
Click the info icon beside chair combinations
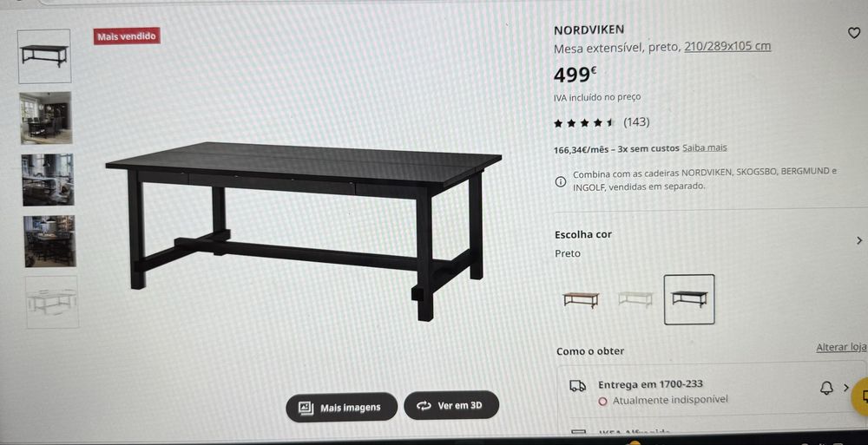pos(560,181)
